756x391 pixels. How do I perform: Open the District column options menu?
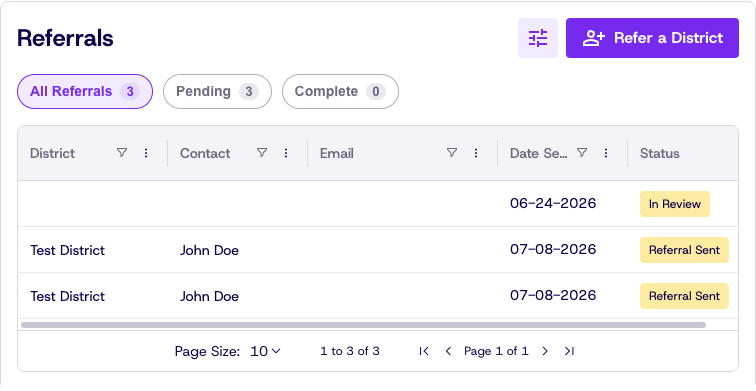[146, 153]
